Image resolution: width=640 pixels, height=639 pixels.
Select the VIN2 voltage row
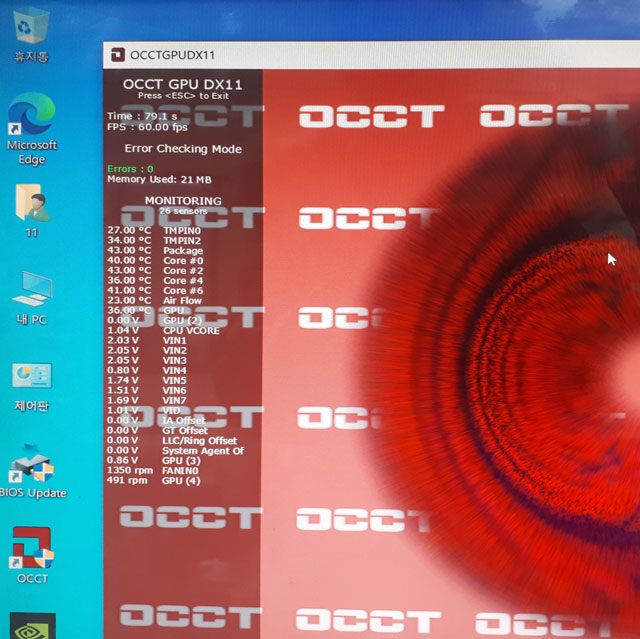[147, 351]
